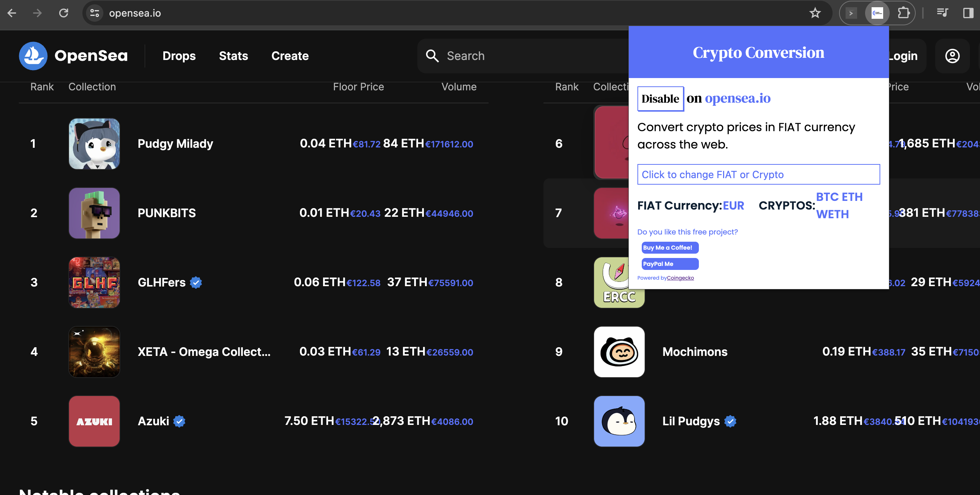Image resolution: width=980 pixels, height=495 pixels.
Task: Open Pudgy Milady collection thumbnail
Action: pyautogui.click(x=94, y=143)
